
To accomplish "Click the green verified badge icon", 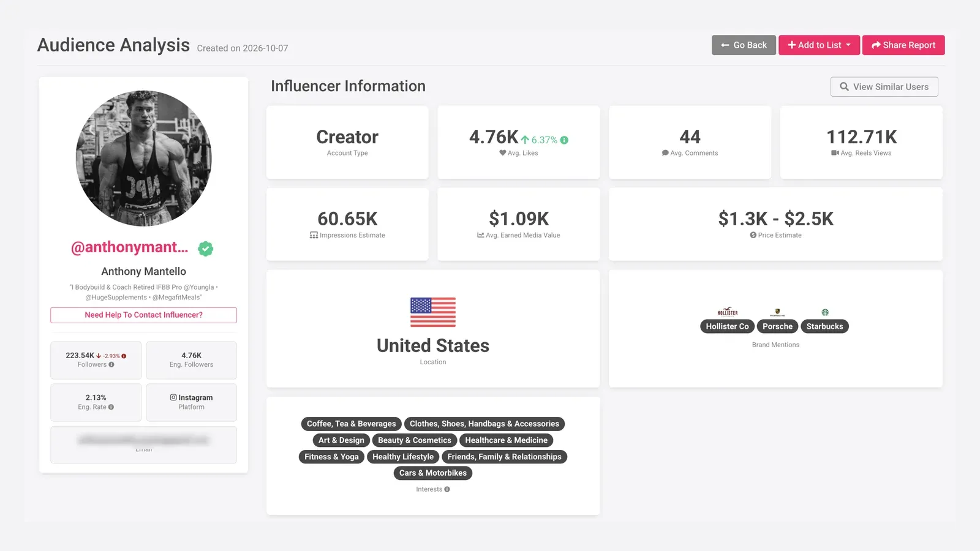I will pos(206,249).
